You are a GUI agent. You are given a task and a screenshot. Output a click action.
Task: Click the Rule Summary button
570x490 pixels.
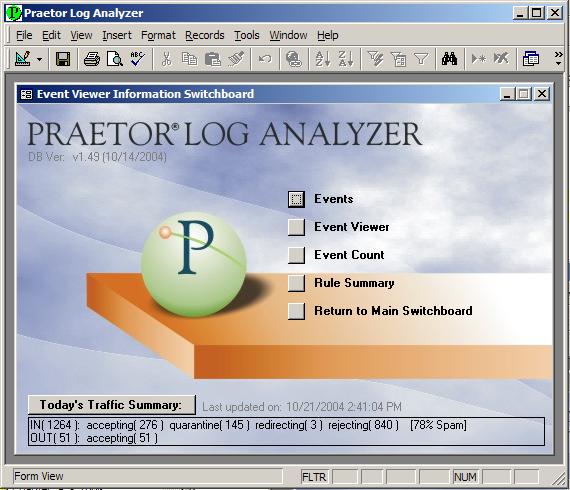tap(296, 283)
